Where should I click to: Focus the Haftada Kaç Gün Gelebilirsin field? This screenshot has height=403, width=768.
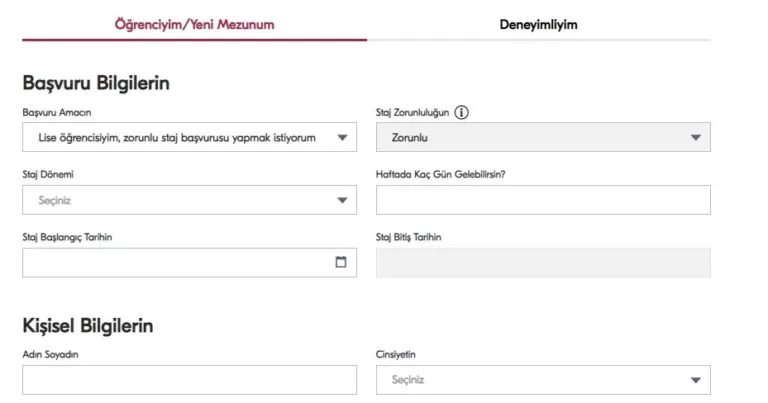[x=543, y=200]
